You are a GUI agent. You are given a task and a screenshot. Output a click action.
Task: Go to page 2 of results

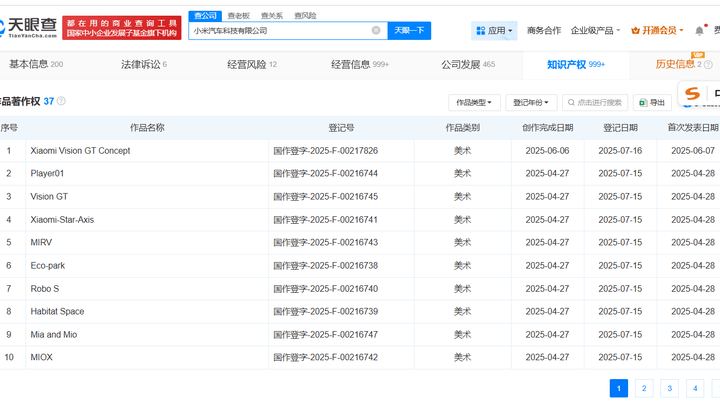click(x=644, y=388)
